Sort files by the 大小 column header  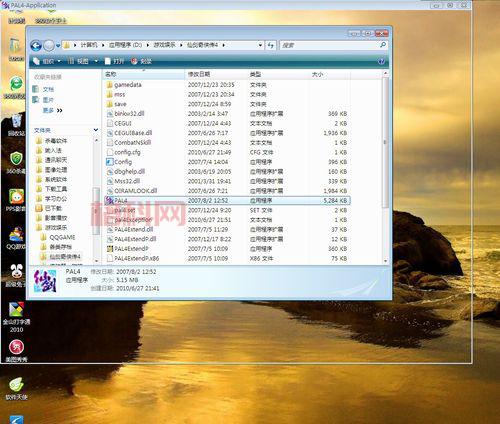point(329,74)
